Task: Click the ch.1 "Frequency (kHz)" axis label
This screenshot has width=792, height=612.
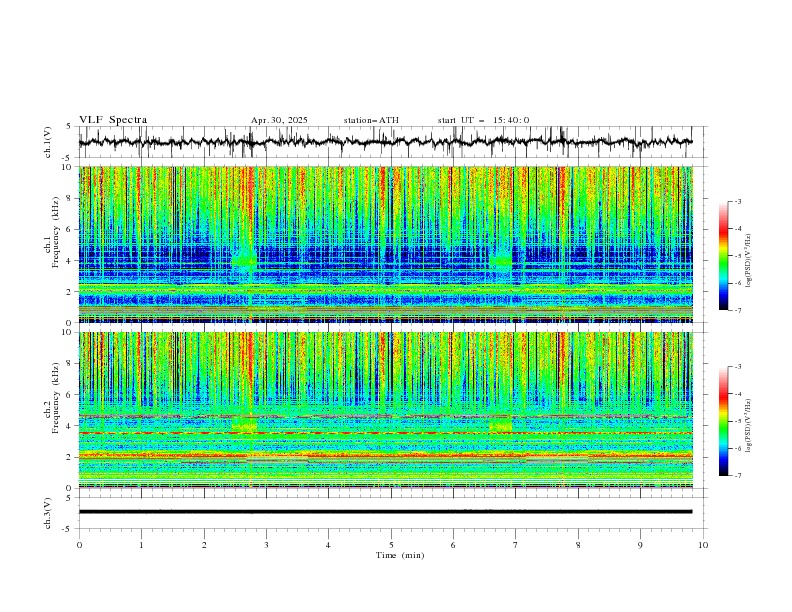Action: 56,232
